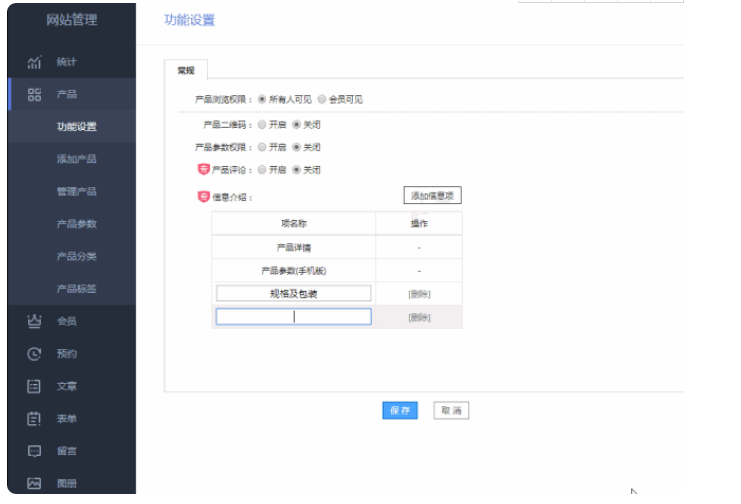The height and width of the screenshot is (504, 741).
Task: Click the 取消 button
Action: (451, 410)
